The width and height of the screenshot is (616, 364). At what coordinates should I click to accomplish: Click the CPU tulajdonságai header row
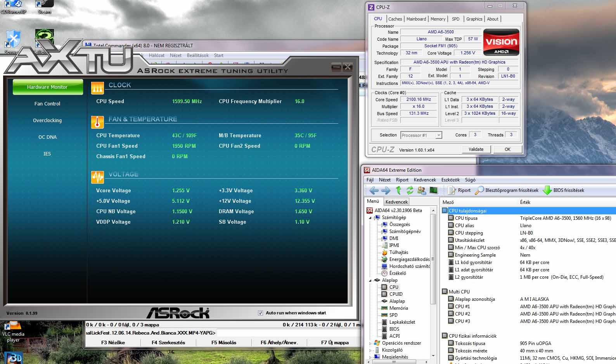click(529, 211)
